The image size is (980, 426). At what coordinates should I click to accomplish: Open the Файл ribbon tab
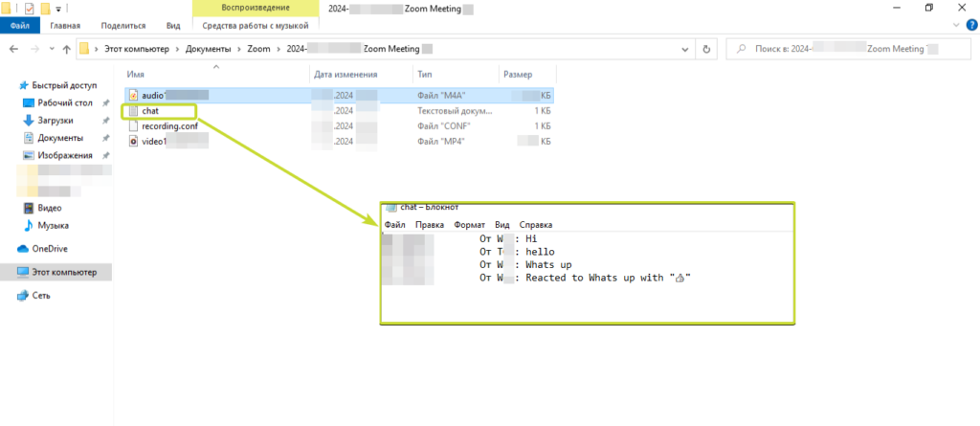pyautogui.click(x=20, y=26)
